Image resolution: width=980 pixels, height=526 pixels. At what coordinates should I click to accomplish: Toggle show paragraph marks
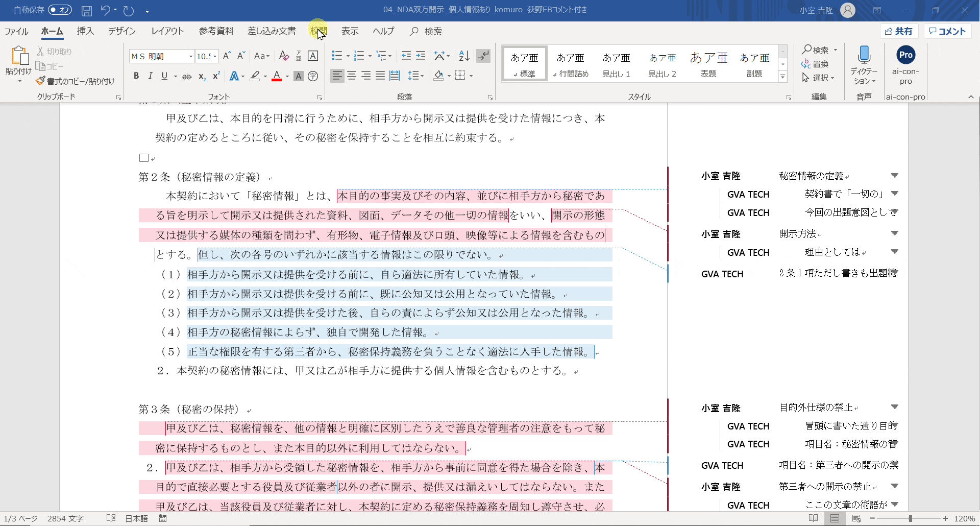[x=483, y=56]
